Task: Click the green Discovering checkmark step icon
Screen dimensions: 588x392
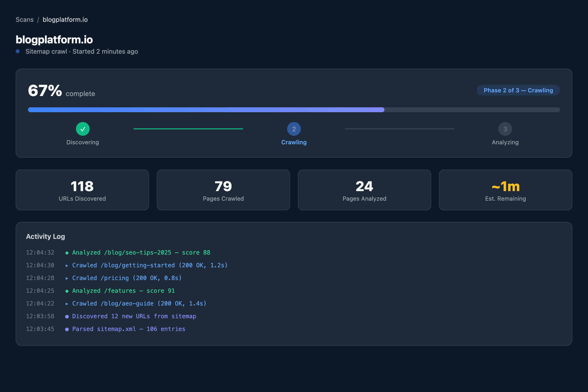Action: tap(83, 129)
